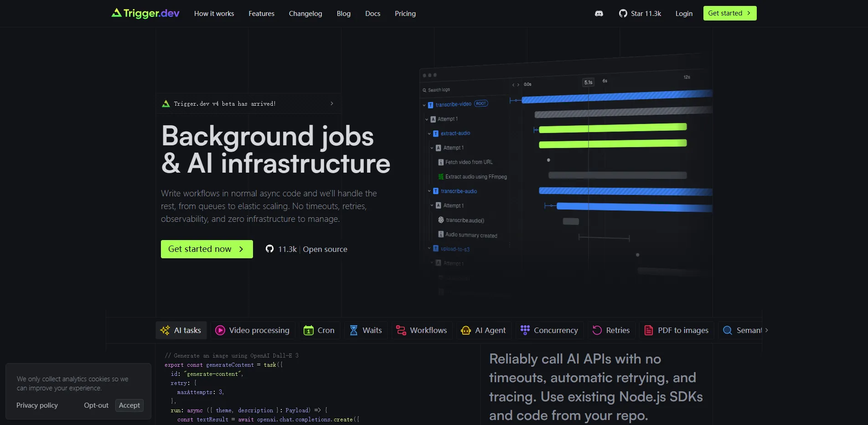Open the How it works menu item
Viewport: 868px width, 425px height.
(x=214, y=14)
